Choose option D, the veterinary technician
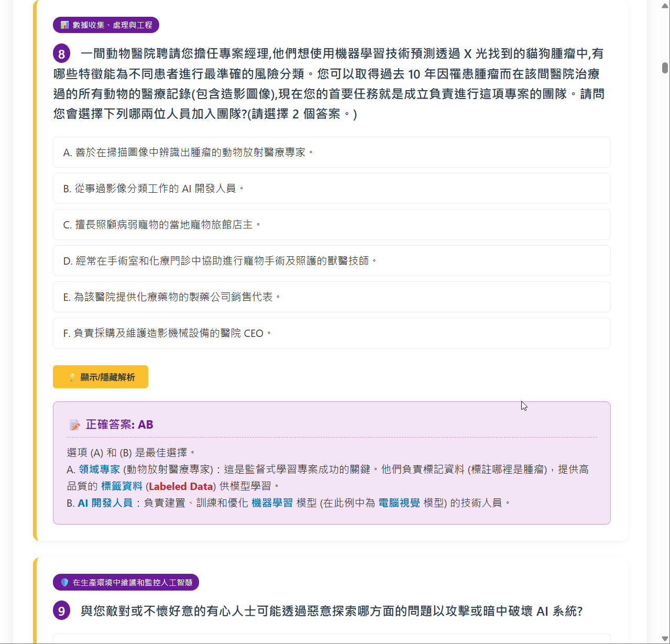 point(332,260)
